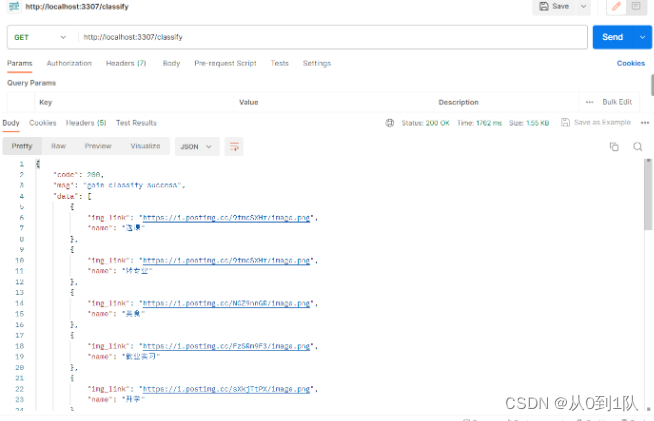Open the Test Results tab
Viewport: 654px width, 421px height.
[x=136, y=123]
